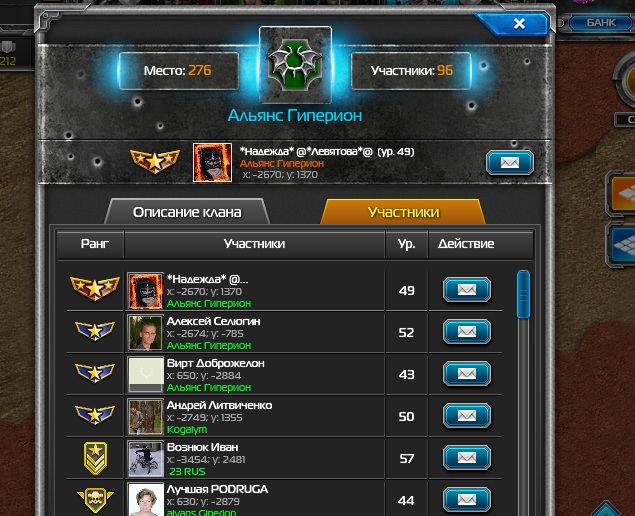The height and width of the screenshot is (516, 635).
Task: Open Алексей Селюгин's avatar thumbnail
Action: 145,333
